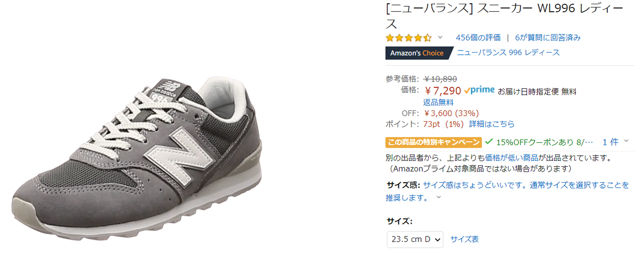
Task: Open the 返品無料 link
Action: pyautogui.click(x=438, y=102)
